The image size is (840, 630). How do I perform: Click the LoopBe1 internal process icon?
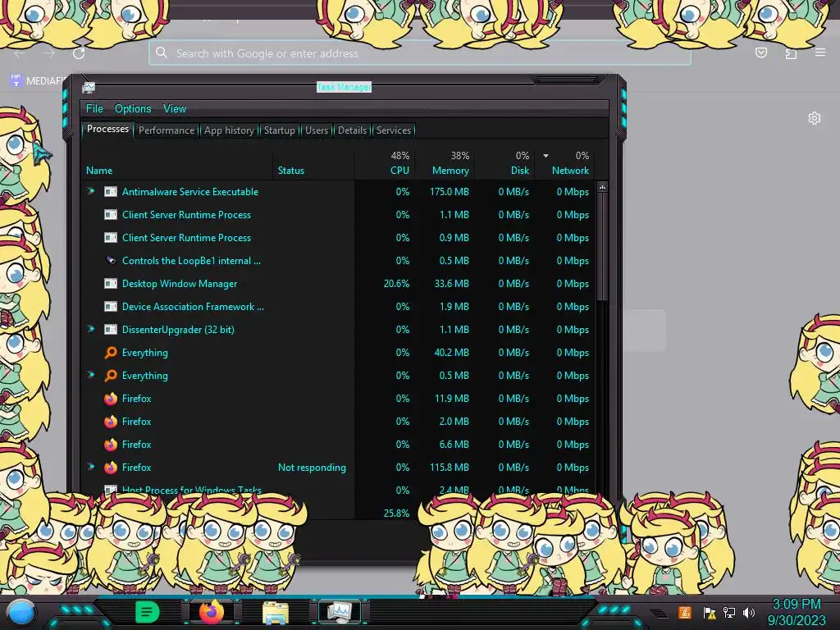[x=111, y=261]
